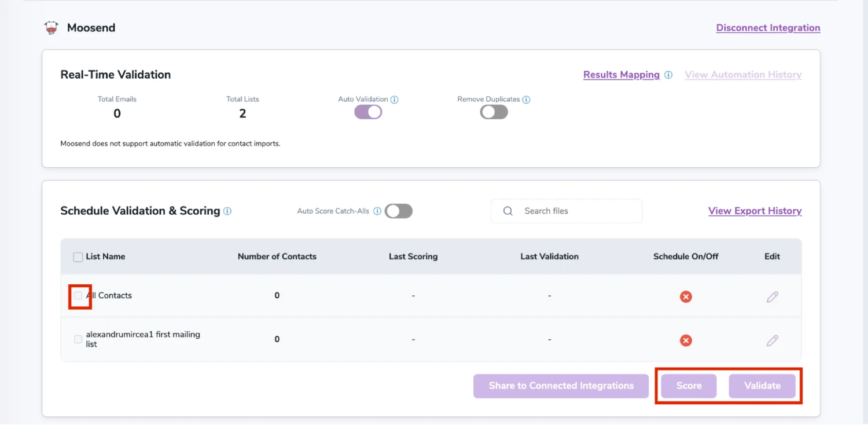Check the All Contacts checkbox

click(79, 295)
